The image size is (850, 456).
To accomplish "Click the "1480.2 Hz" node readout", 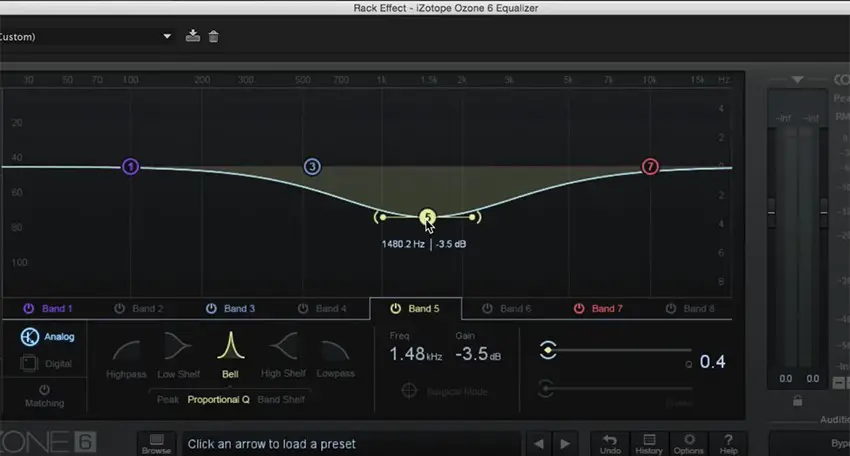I will click(403, 244).
